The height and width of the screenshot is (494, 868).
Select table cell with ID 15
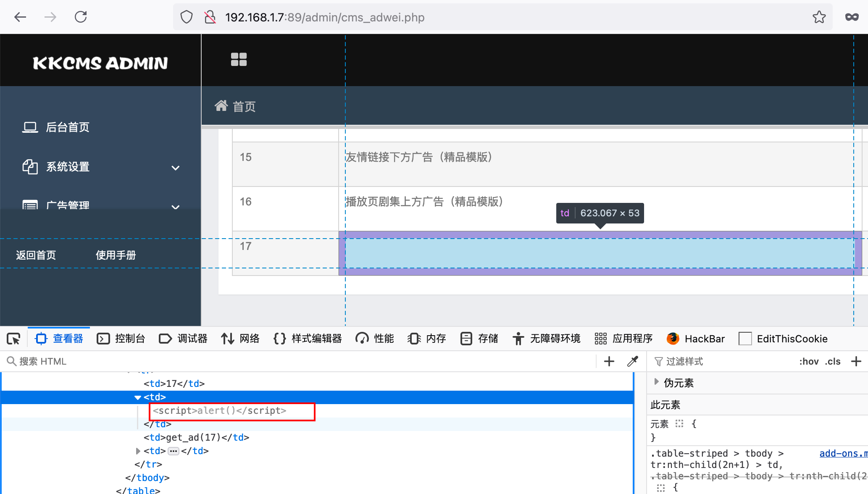286,164
